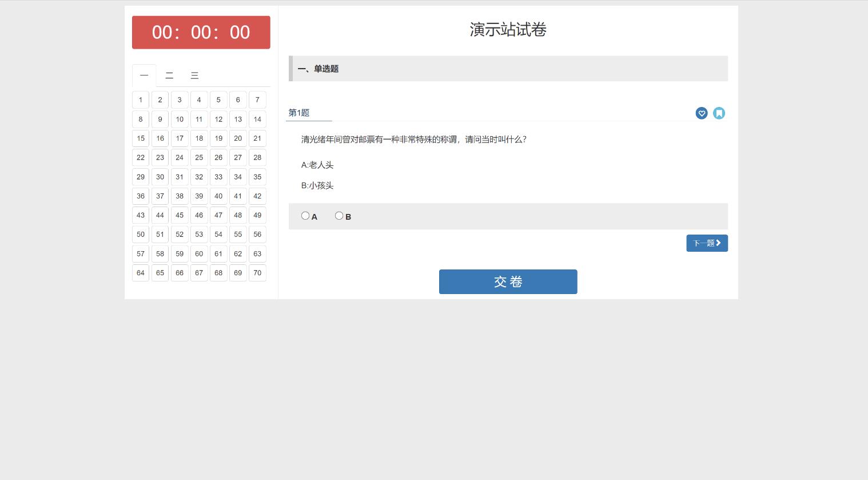868x480 pixels.
Task: Click the 第1题 question label
Action: point(299,113)
